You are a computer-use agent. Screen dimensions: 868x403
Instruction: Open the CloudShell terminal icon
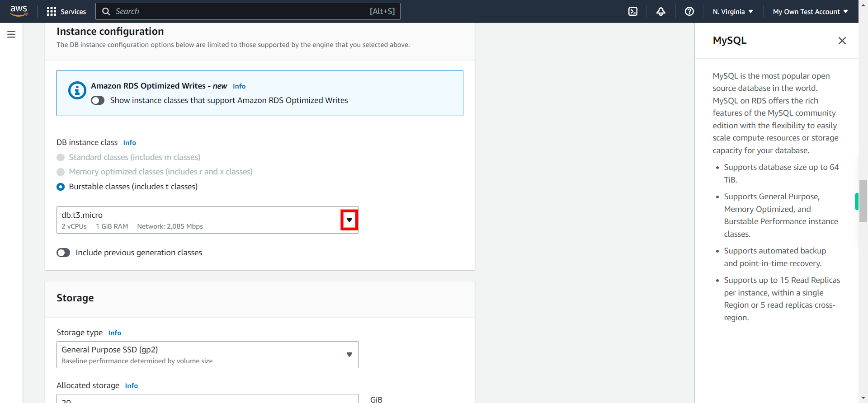[x=633, y=11]
